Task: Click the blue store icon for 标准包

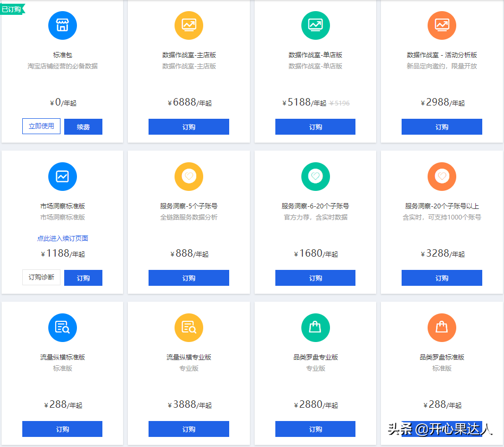Action: [63, 25]
